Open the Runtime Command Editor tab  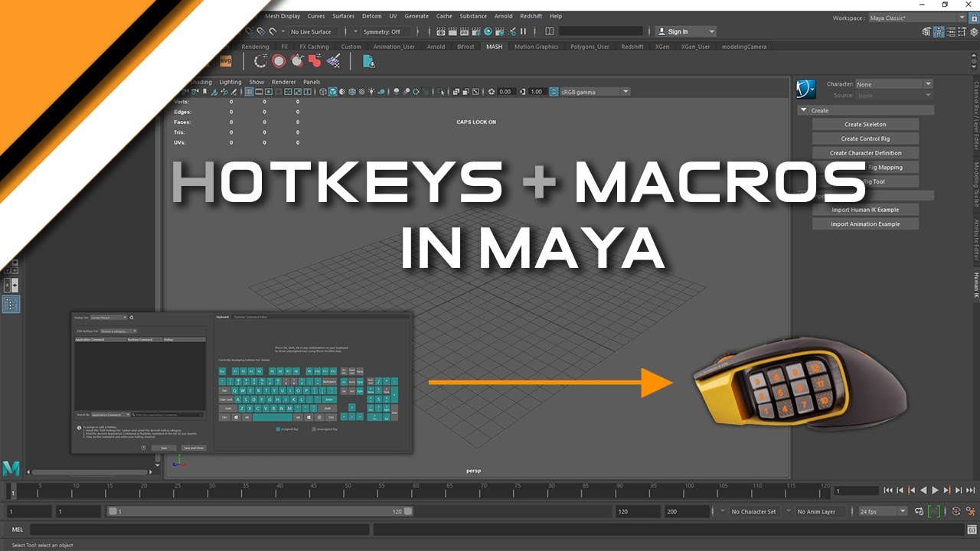click(x=251, y=316)
